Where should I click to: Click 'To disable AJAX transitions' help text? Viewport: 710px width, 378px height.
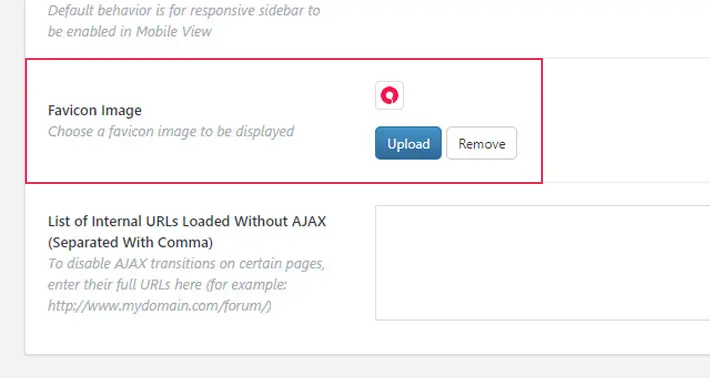pyautogui.click(x=186, y=263)
